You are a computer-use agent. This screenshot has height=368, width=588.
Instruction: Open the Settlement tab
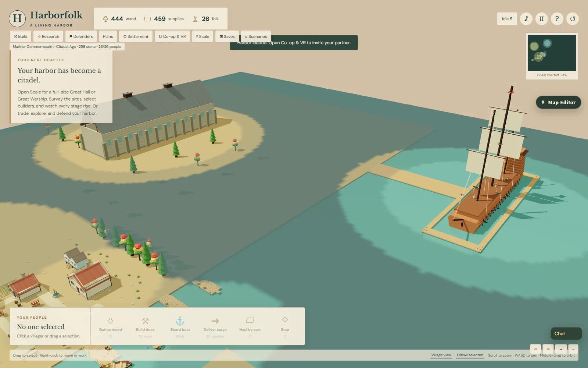coord(136,36)
